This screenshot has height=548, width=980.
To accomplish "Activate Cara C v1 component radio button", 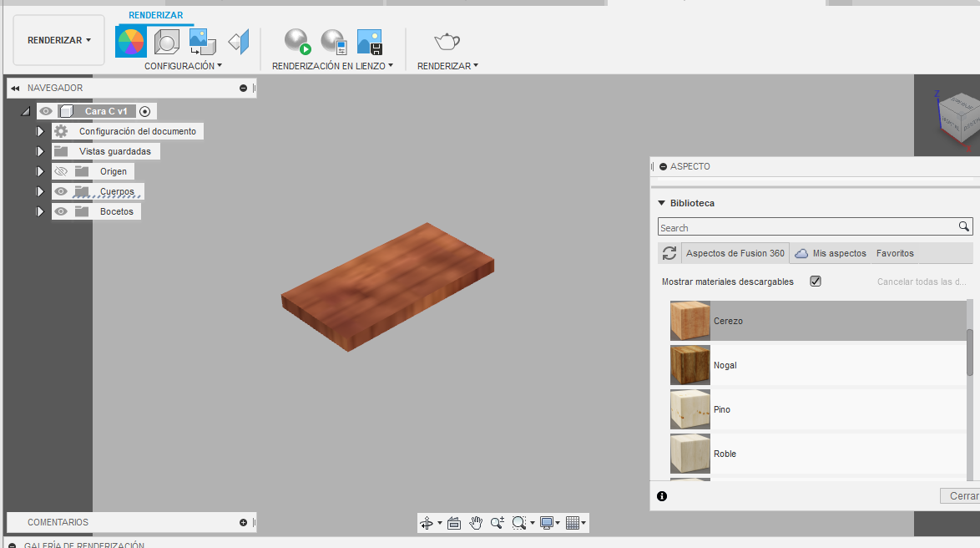I will point(145,111).
